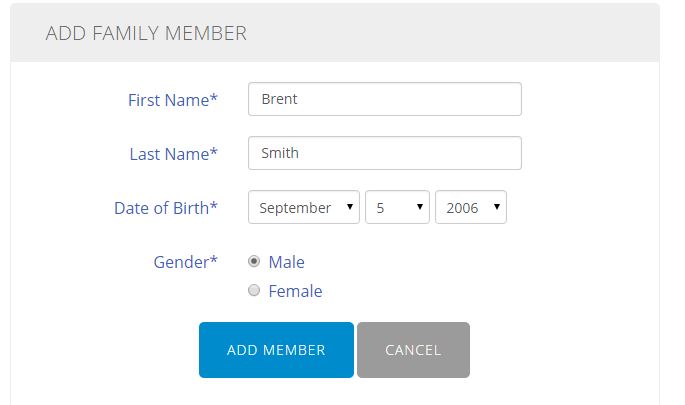Open the September month dropdown
This screenshot has height=405, width=685.
(x=304, y=207)
